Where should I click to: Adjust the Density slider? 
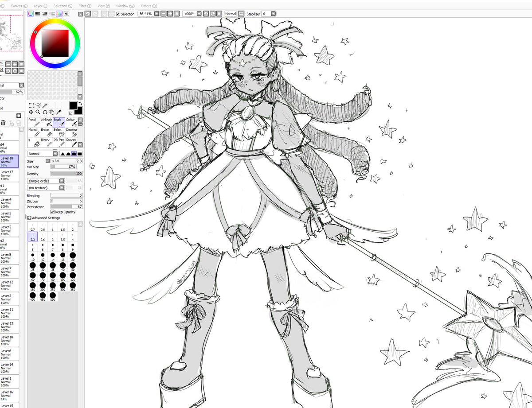pyautogui.click(x=66, y=174)
